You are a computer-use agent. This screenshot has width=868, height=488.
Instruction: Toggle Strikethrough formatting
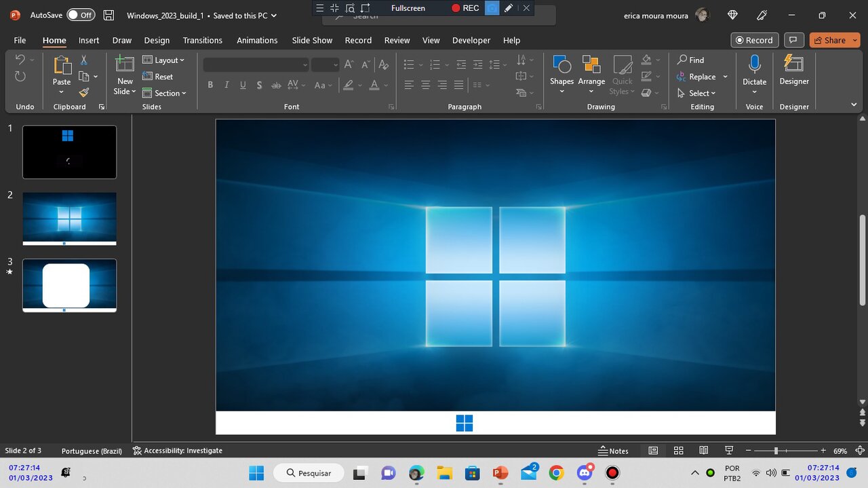point(276,86)
